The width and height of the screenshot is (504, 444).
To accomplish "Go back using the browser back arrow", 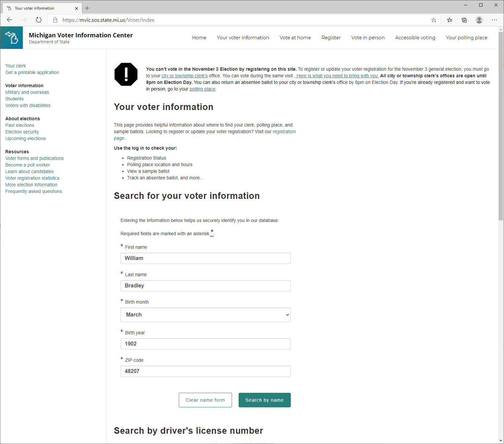I will 10,20.
